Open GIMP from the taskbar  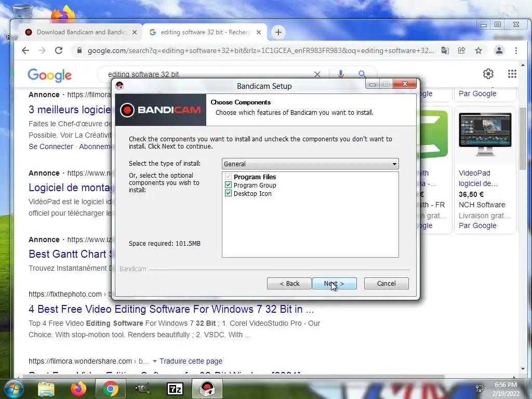point(142,389)
